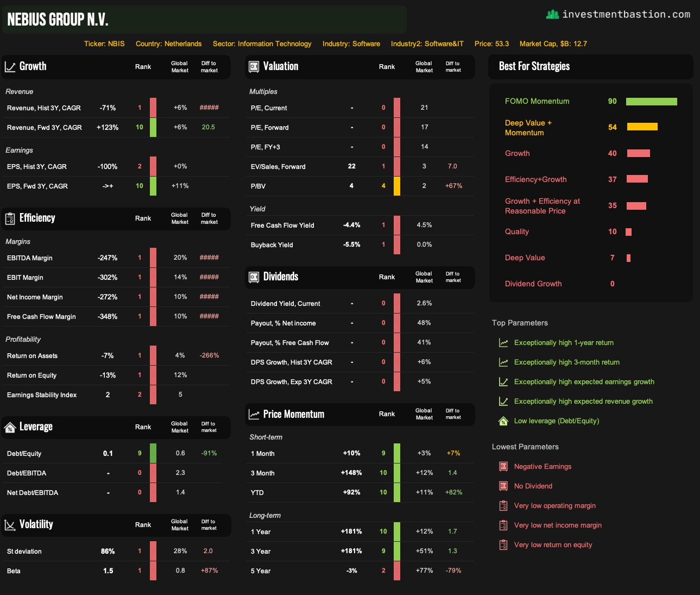Click the Top Parameters heading

(520, 323)
